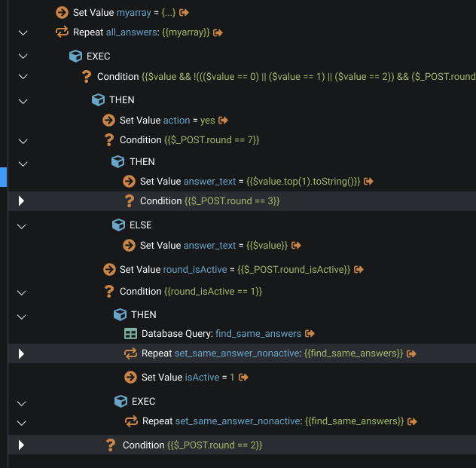This screenshot has height=468, width=476.
Task: Select Set Value round_isActive step
Action: point(233,269)
